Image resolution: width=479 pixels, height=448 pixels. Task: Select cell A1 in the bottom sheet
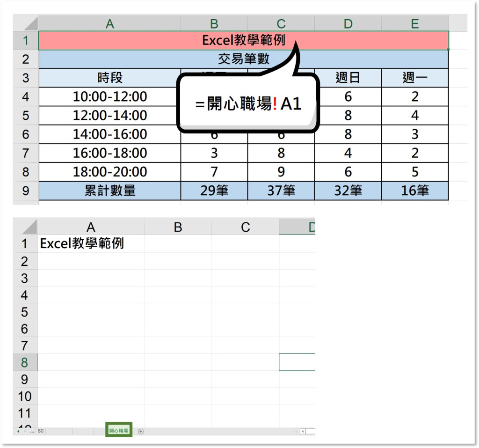[91, 244]
